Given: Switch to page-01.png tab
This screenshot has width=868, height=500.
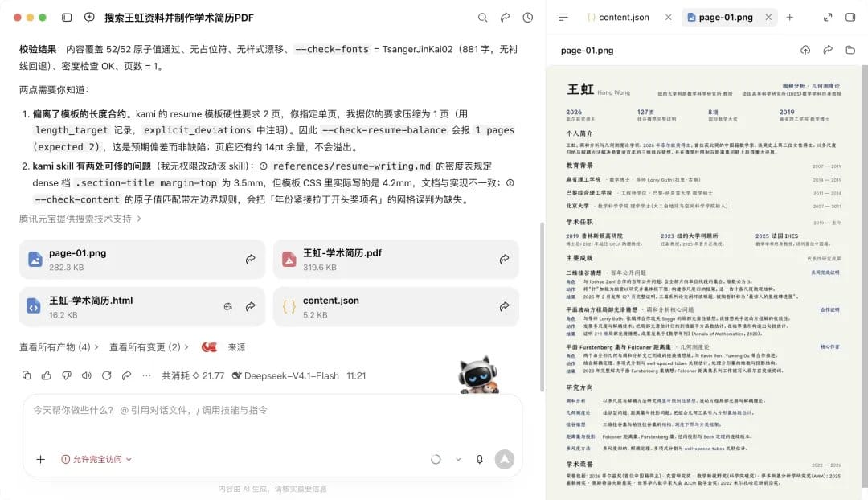Looking at the screenshot, I should (x=720, y=18).
